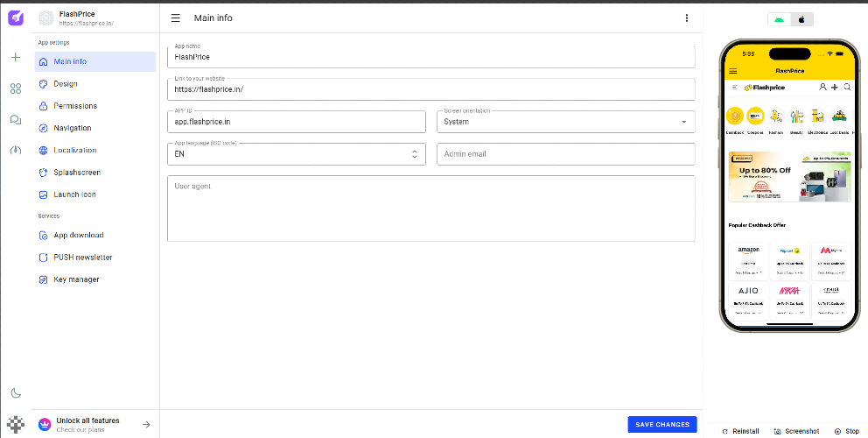Screen dimensions: 868x438
Task: Take a Screenshot of the preview
Action: pos(796,431)
